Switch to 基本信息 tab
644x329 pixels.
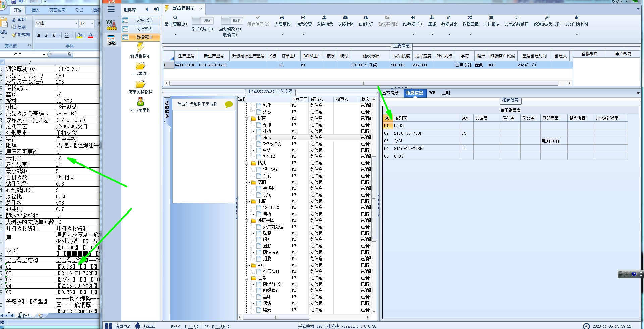tap(390, 93)
